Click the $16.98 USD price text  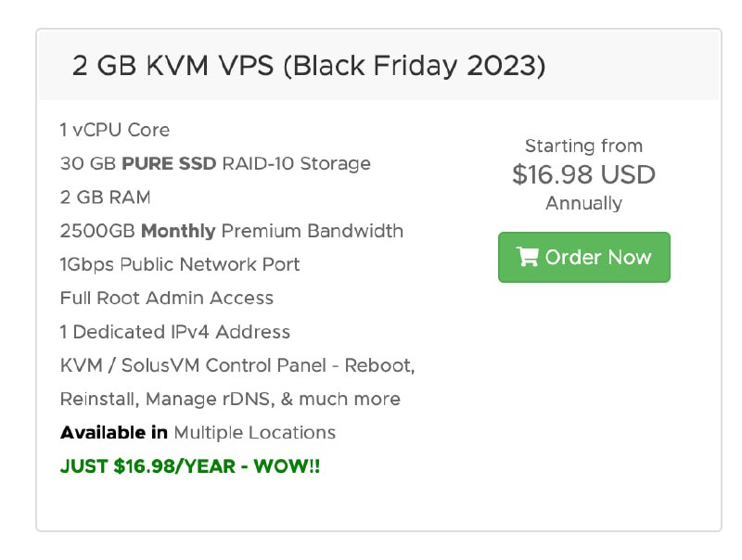(x=583, y=174)
